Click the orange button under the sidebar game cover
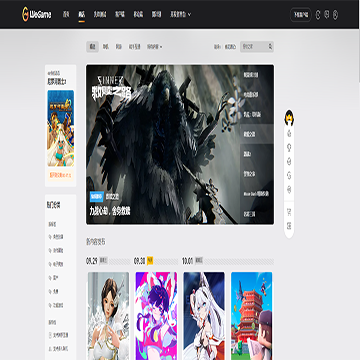The height and width of the screenshot is (360, 360). (61, 175)
